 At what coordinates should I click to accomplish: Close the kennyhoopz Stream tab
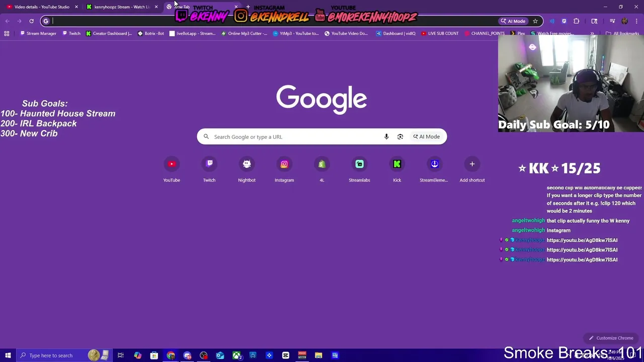(x=156, y=7)
